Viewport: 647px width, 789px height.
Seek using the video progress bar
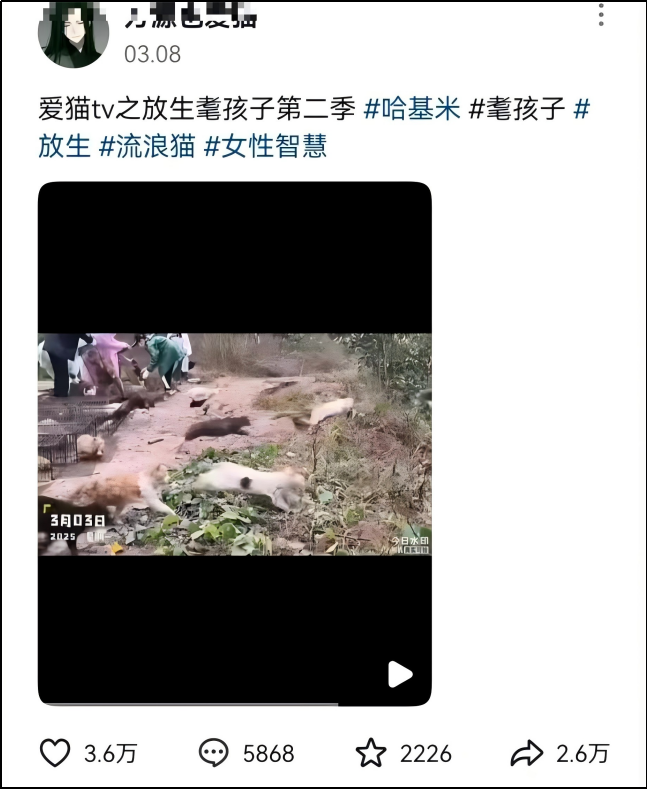click(x=235, y=704)
